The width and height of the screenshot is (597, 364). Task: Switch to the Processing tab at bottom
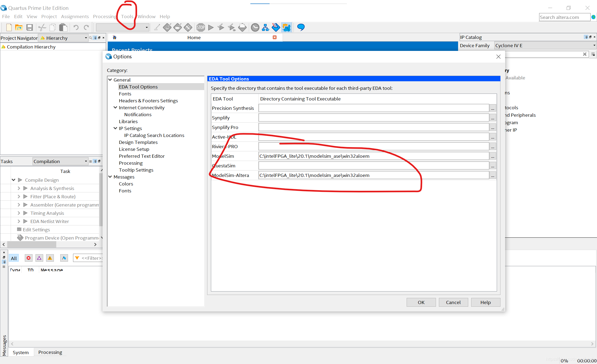pos(50,352)
